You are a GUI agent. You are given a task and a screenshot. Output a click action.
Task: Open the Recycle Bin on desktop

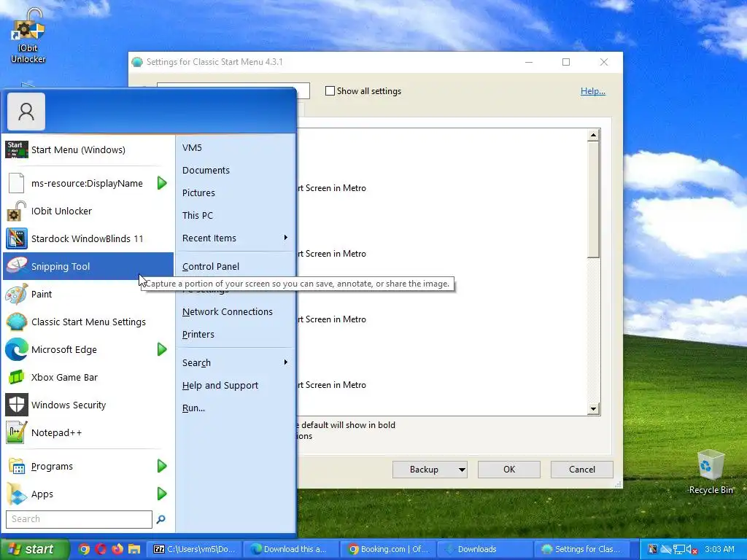click(x=711, y=472)
